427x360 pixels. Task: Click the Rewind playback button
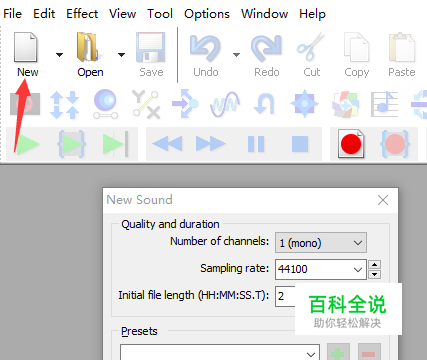[x=167, y=144]
